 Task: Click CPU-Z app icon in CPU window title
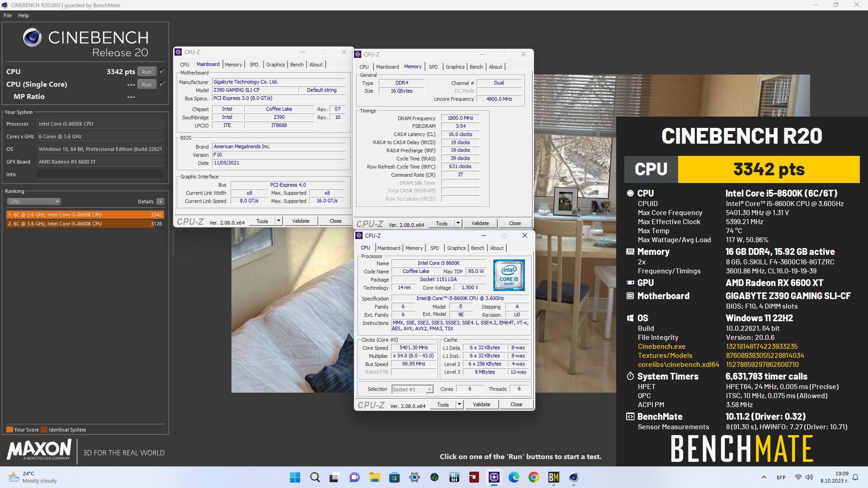[359, 235]
